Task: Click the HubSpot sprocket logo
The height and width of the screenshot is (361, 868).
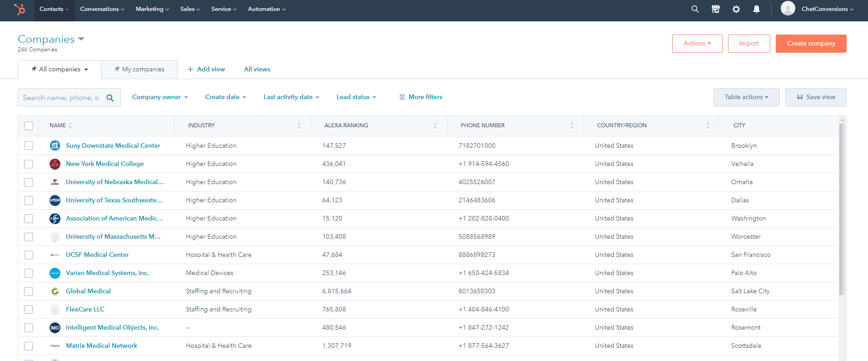Action: 20,9
